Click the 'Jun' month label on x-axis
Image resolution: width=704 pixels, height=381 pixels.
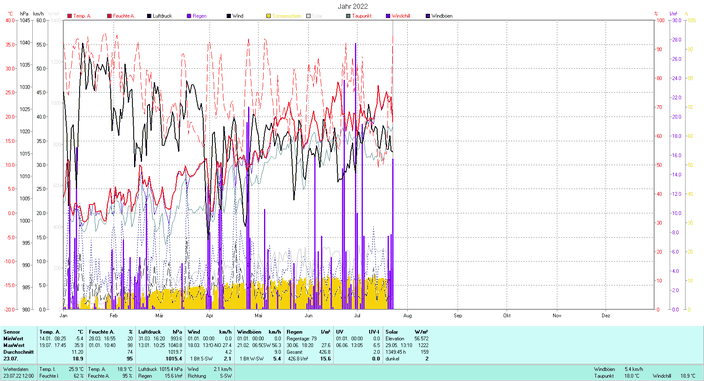point(308,315)
